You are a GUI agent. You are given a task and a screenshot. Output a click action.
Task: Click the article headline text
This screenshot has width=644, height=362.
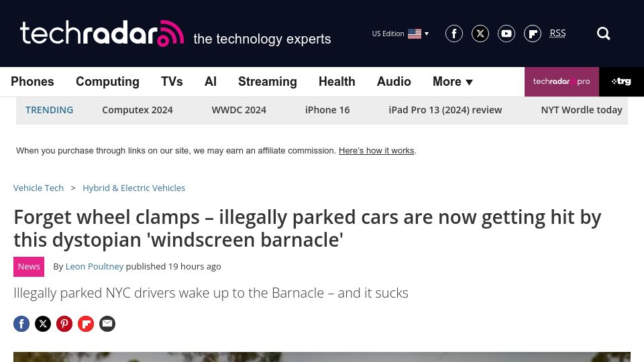point(307,229)
